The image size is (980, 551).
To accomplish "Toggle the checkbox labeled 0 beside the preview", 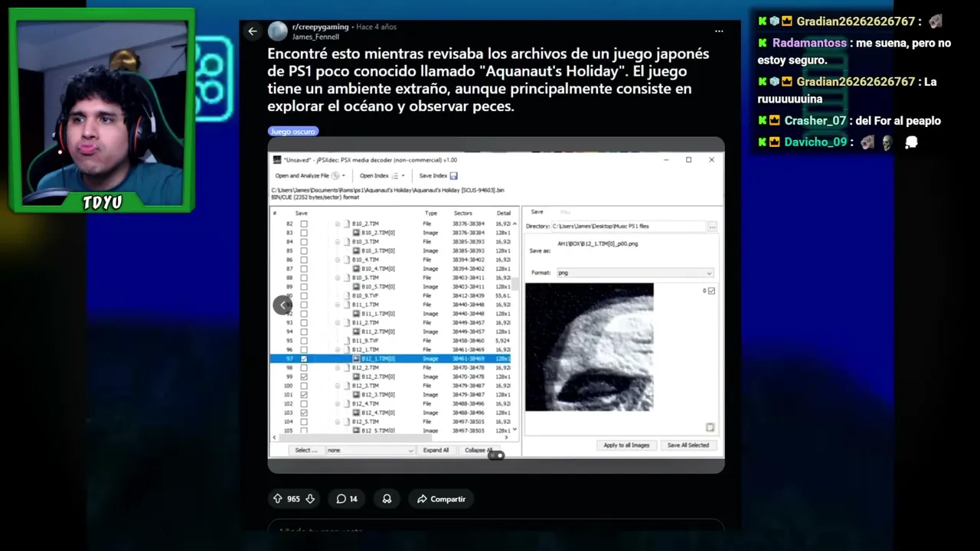I will pyautogui.click(x=711, y=291).
